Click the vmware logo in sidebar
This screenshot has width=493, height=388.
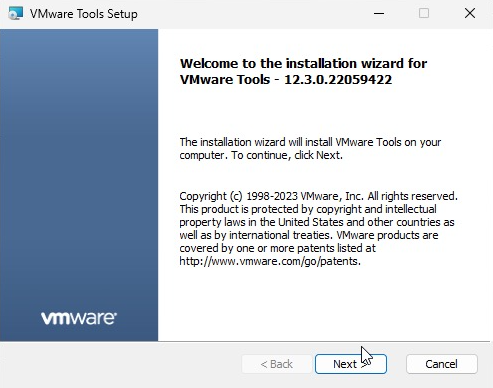click(x=79, y=318)
